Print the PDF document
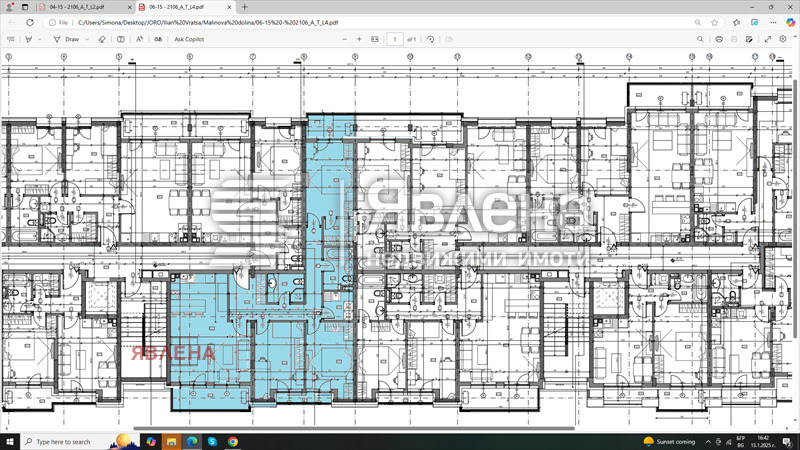 coord(719,39)
